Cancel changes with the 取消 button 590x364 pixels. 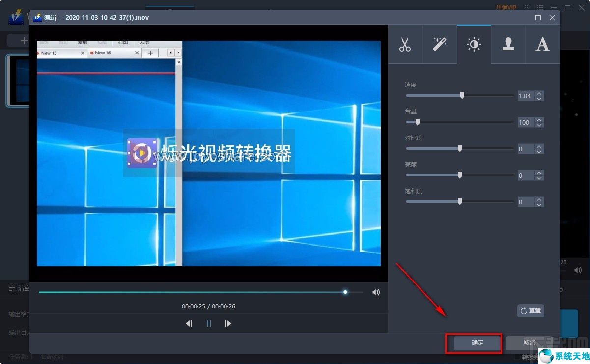pyautogui.click(x=529, y=342)
